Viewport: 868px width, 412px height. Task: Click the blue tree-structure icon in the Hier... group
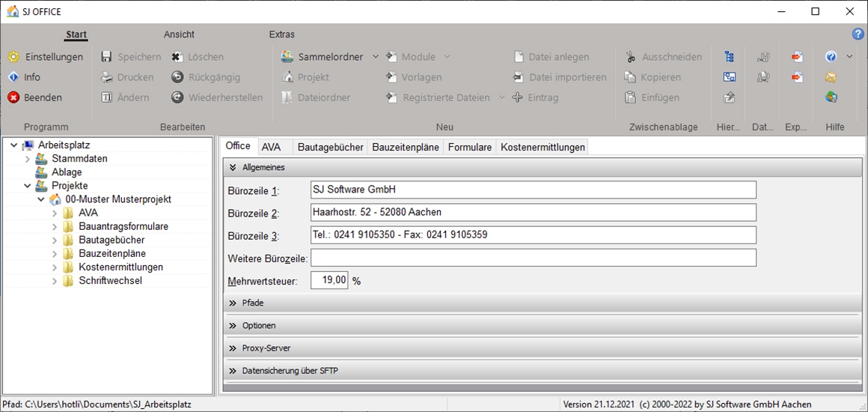729,57
